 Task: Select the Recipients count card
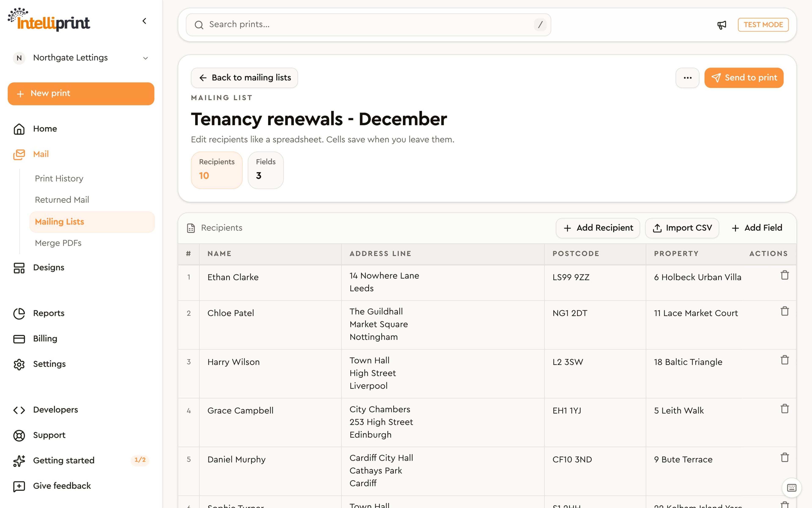216,170
